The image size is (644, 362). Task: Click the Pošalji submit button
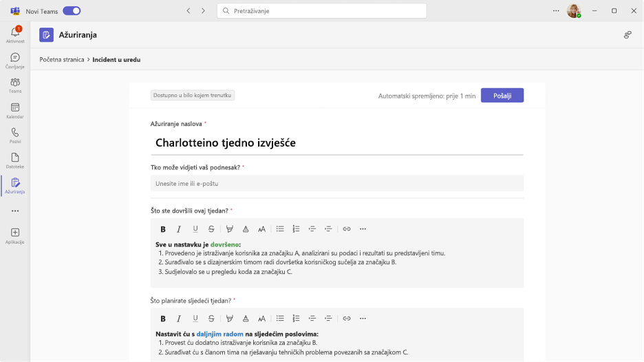click(x=502, y=96)
